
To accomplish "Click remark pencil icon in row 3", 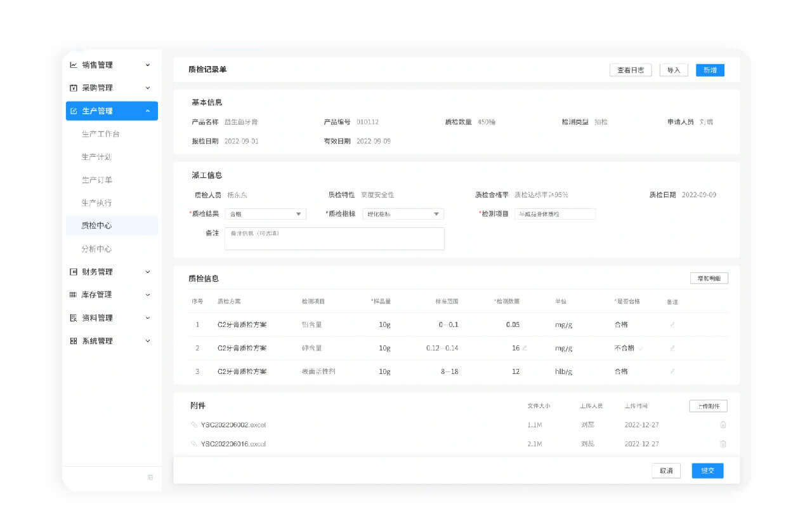I will 672,371.
